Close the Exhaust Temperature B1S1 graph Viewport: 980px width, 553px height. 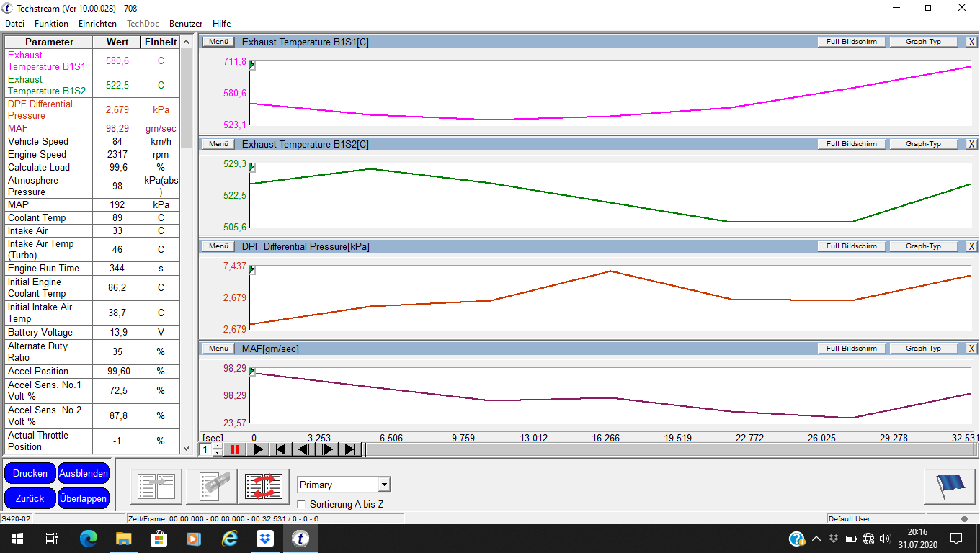click(971, 42)
